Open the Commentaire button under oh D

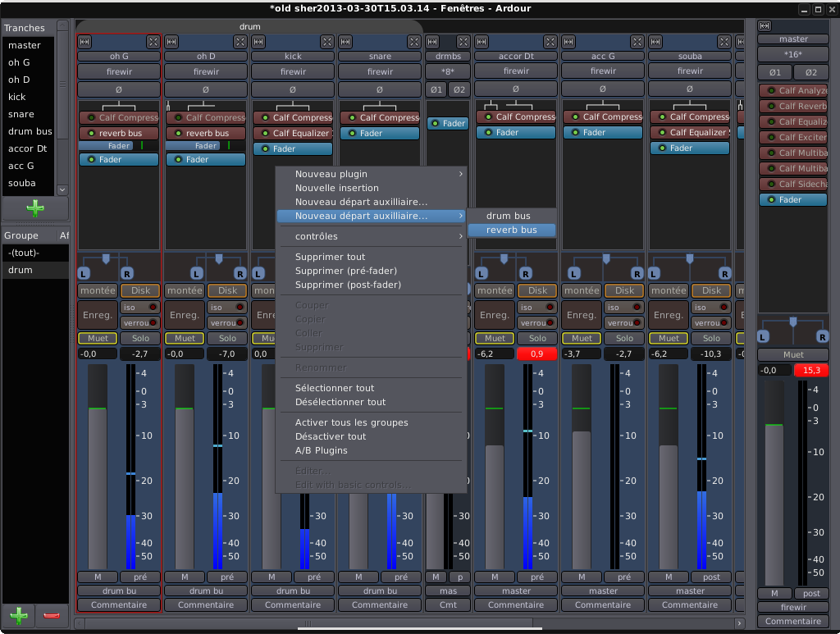pyautogui.click(x=206, y=604)
